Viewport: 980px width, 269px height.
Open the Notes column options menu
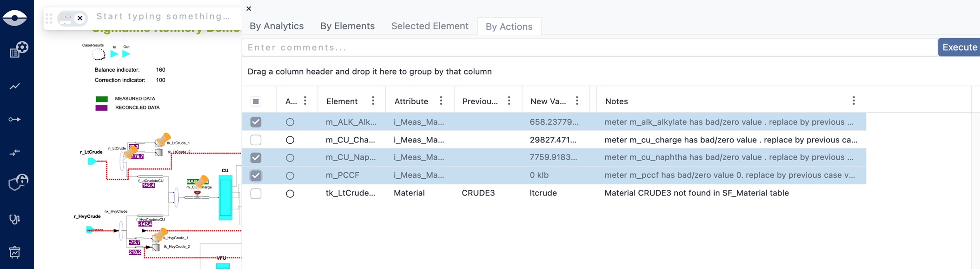[853, 101]
